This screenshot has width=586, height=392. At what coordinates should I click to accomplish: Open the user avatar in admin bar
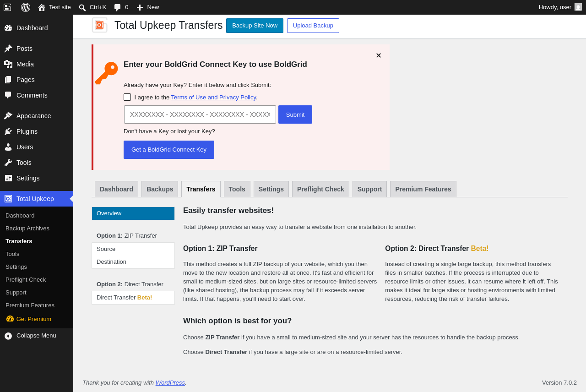point(578,7)
